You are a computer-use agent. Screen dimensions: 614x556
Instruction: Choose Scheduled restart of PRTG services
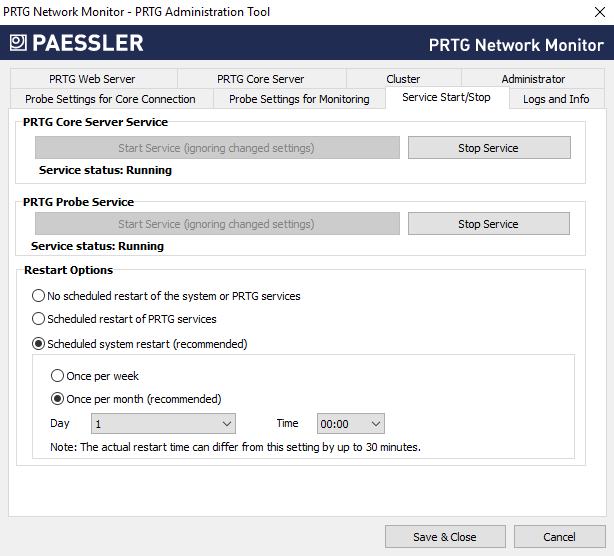click(x=39, y=319)
